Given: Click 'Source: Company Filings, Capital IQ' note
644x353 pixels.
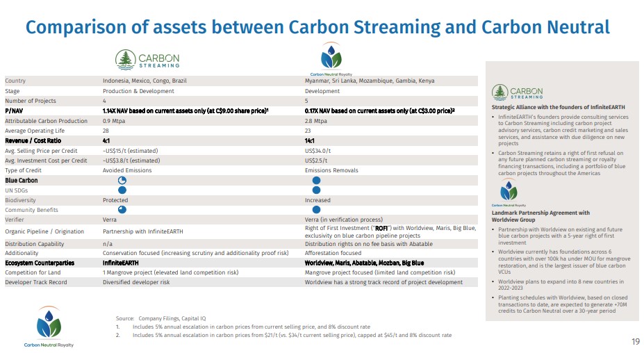Looking at the screenshot, I should coord(160,318).
